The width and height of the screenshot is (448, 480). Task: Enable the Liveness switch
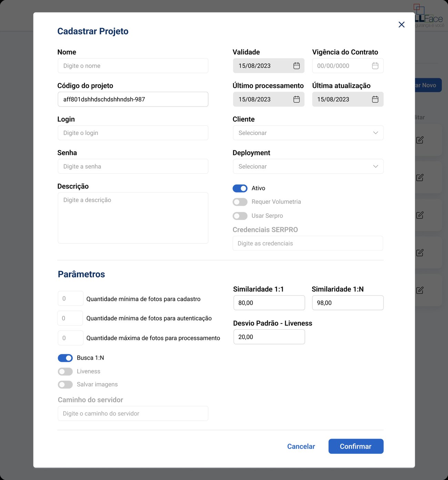click(x=65, y=371)
